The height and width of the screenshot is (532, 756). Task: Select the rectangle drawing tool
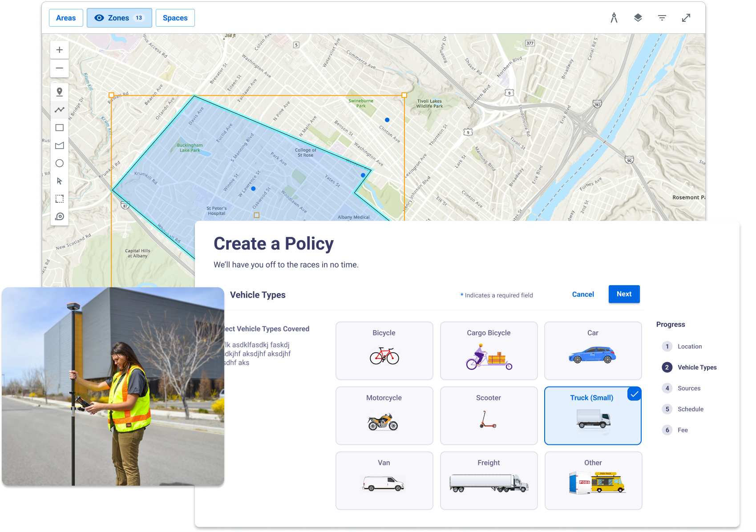[x=59, y=128]
